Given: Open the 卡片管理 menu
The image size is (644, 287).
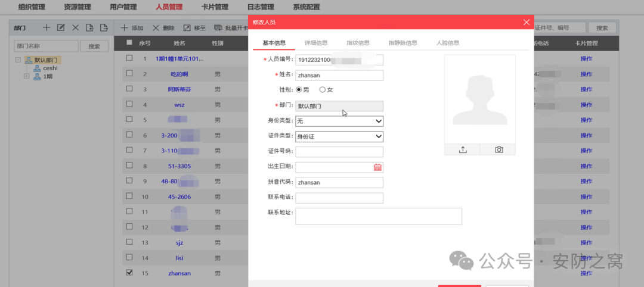Looking at the screenshot, I should (x=215, y=7).
